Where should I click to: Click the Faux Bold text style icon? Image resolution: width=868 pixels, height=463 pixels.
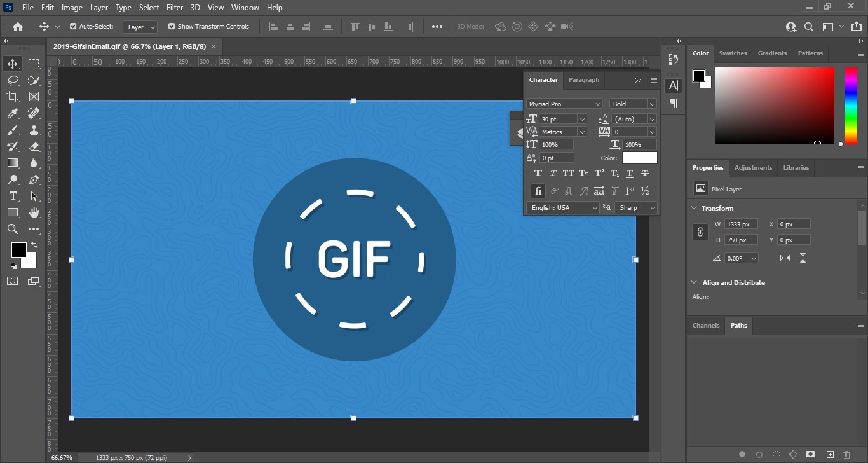538,174
